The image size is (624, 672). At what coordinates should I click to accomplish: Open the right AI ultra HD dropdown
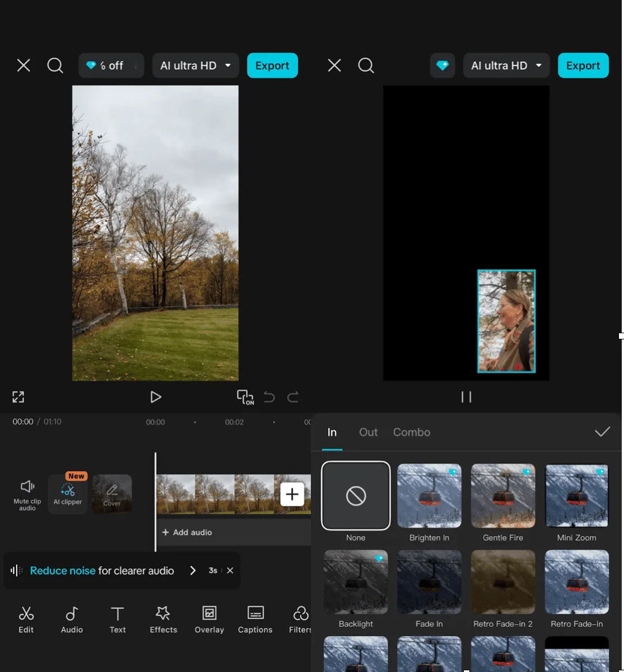coord(506,66)
